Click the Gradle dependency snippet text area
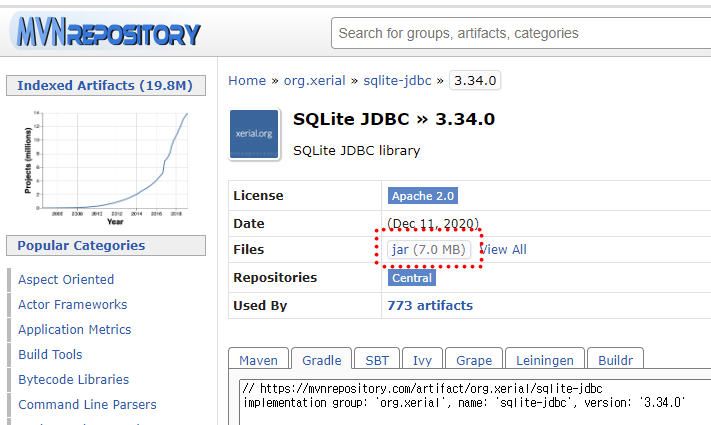 tap(475, 402)
